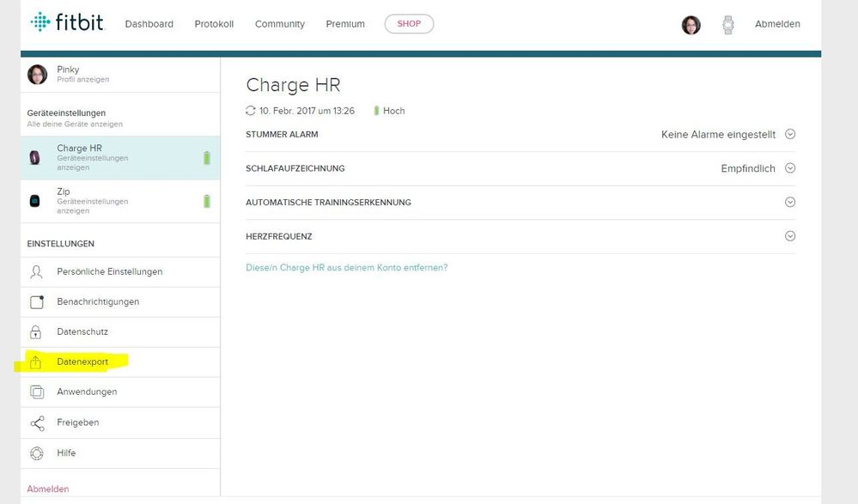The height and width of the screenshot is (504, 858).
Task: Click the Benachrichtigungen notification icon
Action: point(37,302)
